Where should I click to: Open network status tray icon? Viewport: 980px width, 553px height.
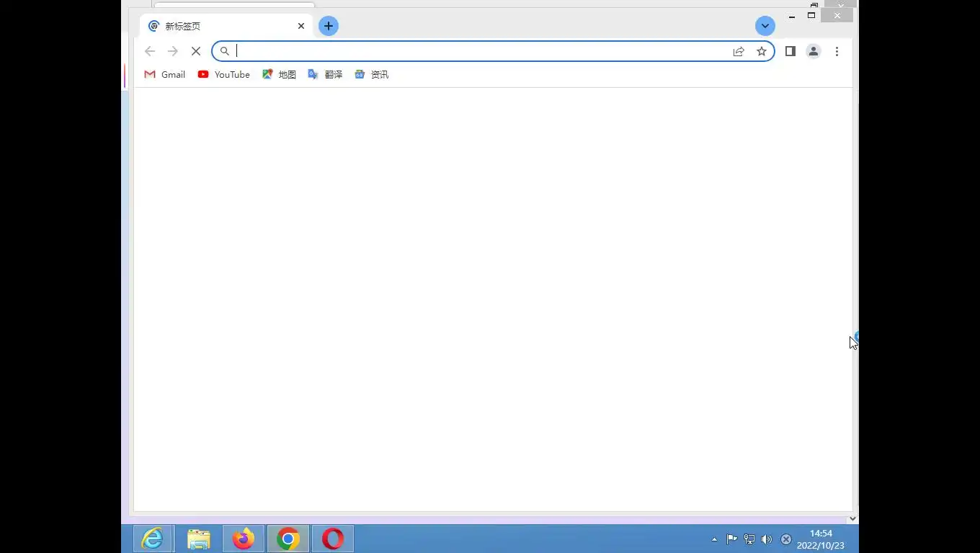749,539
